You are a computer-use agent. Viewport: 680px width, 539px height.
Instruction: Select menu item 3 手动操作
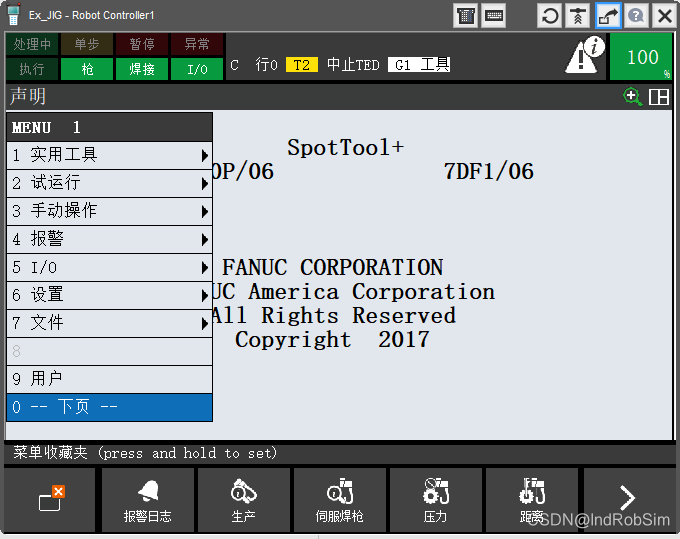(109, 211)
